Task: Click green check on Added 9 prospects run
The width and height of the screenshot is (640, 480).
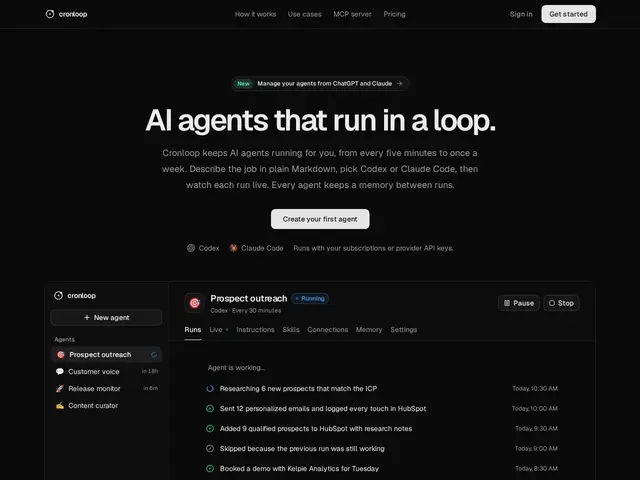Action: [x=210, y=429]
